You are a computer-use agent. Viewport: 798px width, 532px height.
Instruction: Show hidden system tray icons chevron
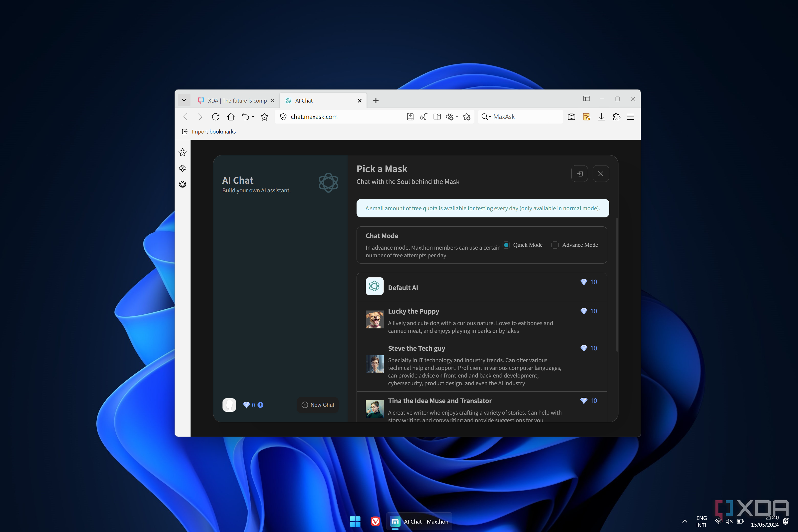point(685,522)
